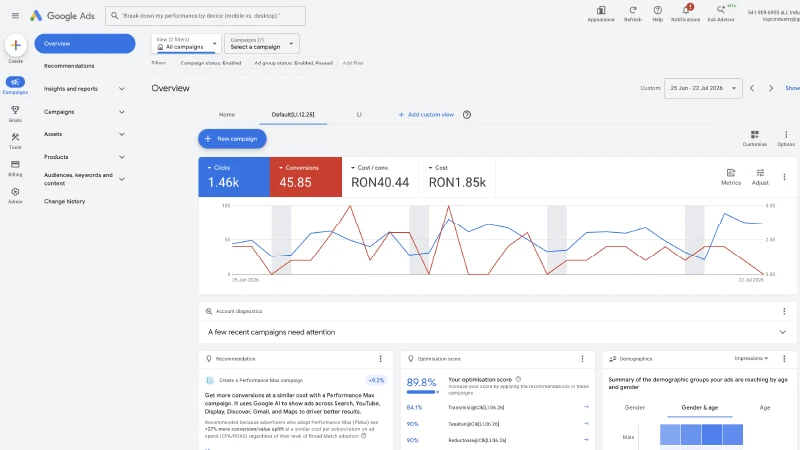The height and width of the screenshot is (450, 800).
Task: Open the overview Options menu
Action: point(786,138)
